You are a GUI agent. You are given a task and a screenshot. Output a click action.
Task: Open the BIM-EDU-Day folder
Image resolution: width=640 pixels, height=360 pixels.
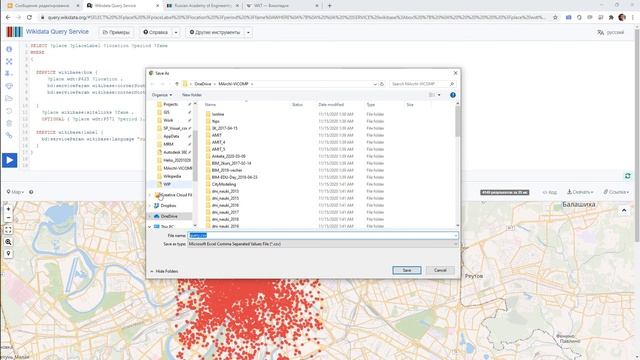pyautogui.click(x=234, y=177)
